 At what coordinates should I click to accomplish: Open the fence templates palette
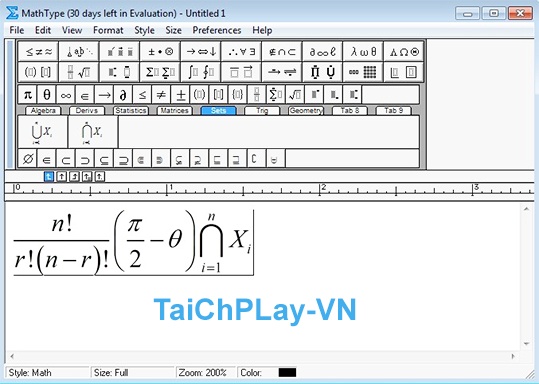[x=38, y=72]
